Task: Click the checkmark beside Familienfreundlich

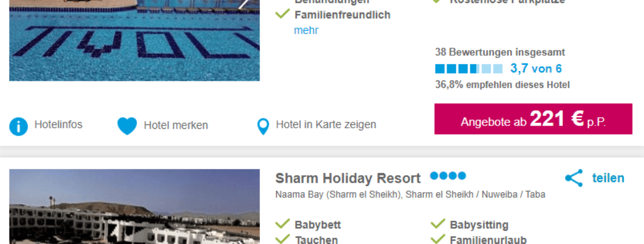Action: pyautogui.click(x=282, y=14)
